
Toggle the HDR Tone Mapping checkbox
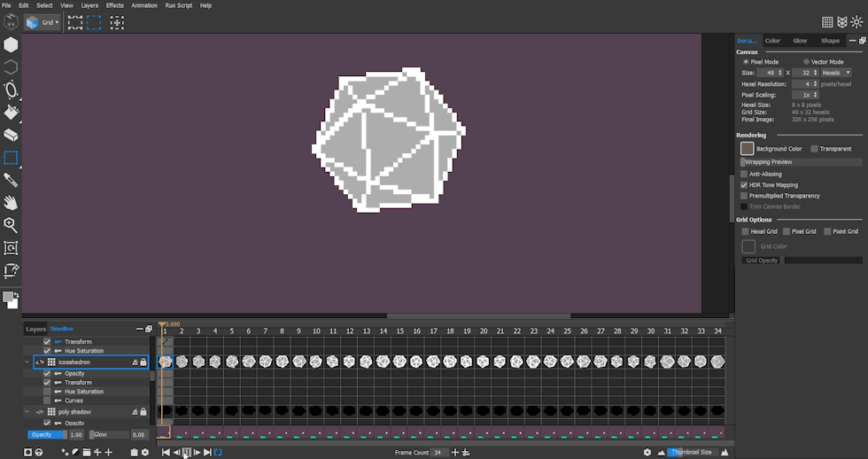point(744,185)
